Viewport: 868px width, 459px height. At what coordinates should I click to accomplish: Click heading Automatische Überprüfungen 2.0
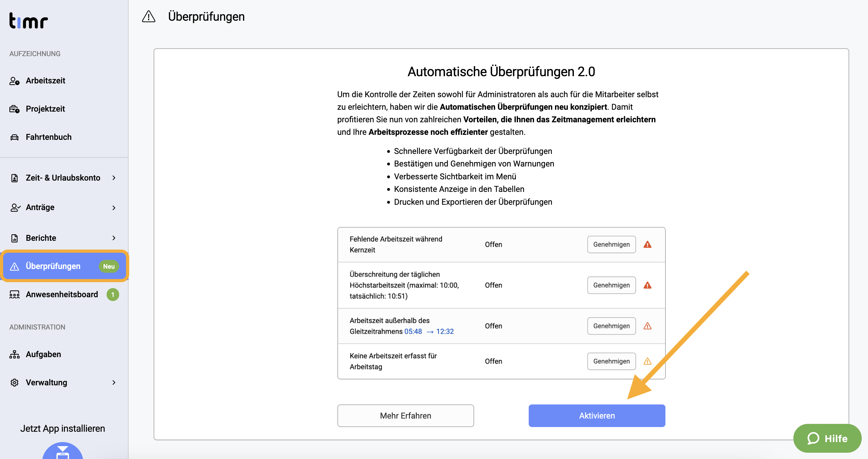[x=501, y=71]
